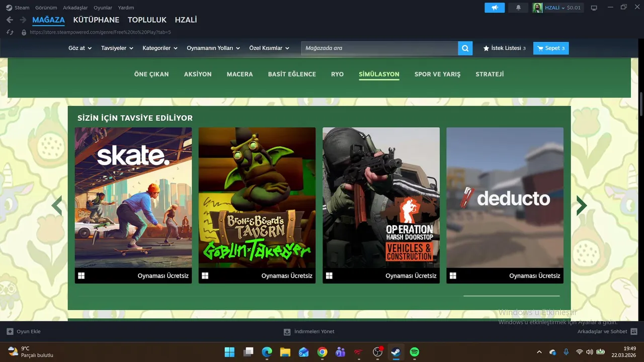Click the Windows platform icon under deducto

[x=453, y=276]
